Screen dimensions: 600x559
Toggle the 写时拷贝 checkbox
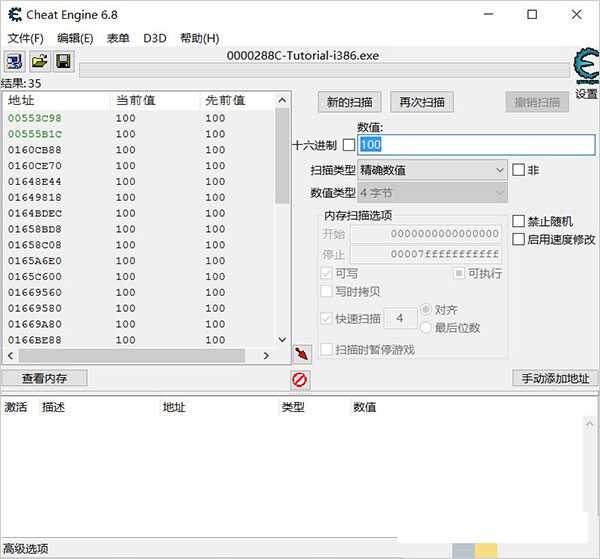(326, 291)
